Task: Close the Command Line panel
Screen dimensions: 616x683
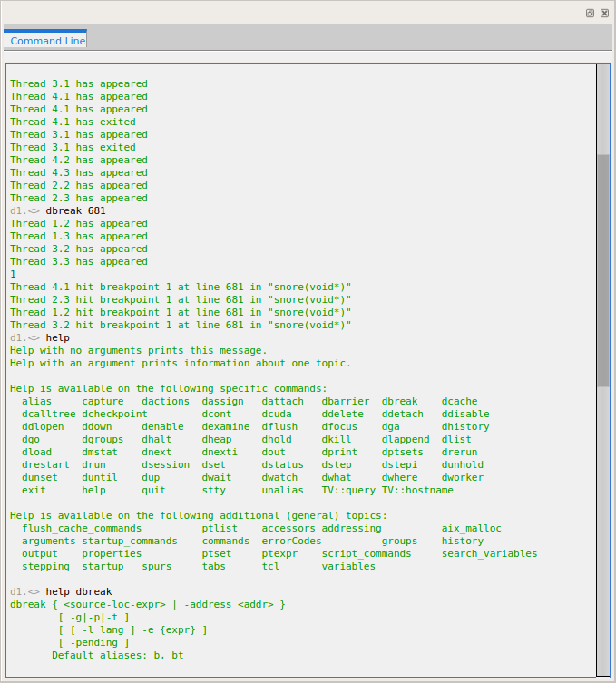Action: (x=604, y=14)
